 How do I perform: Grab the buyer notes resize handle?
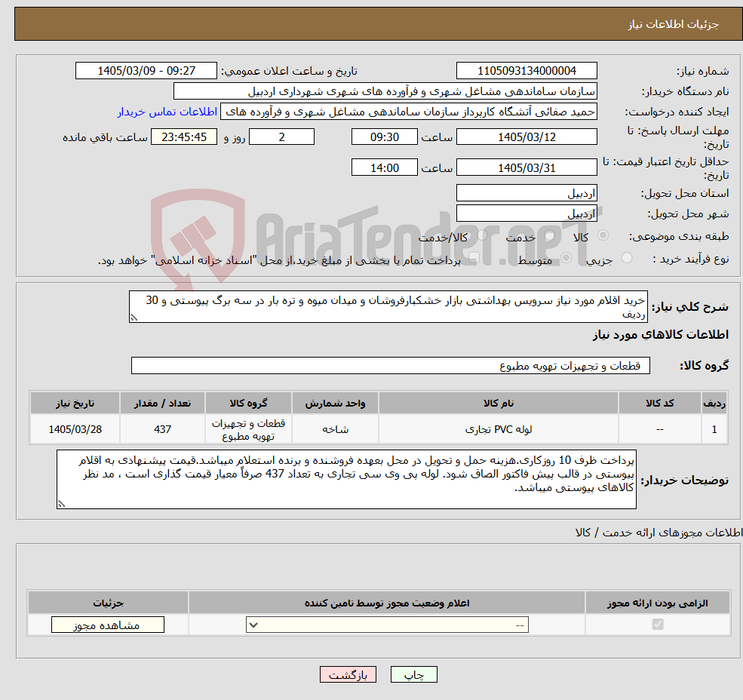coord(61,505)
